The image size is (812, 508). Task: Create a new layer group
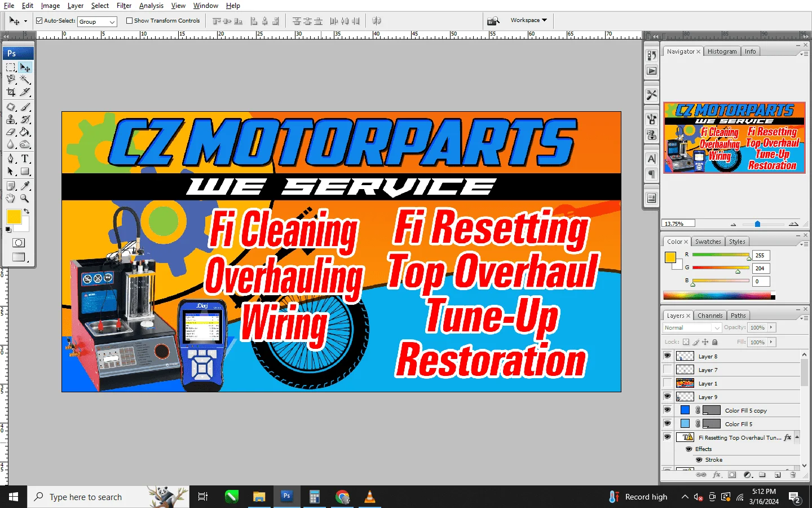[762, 475]
